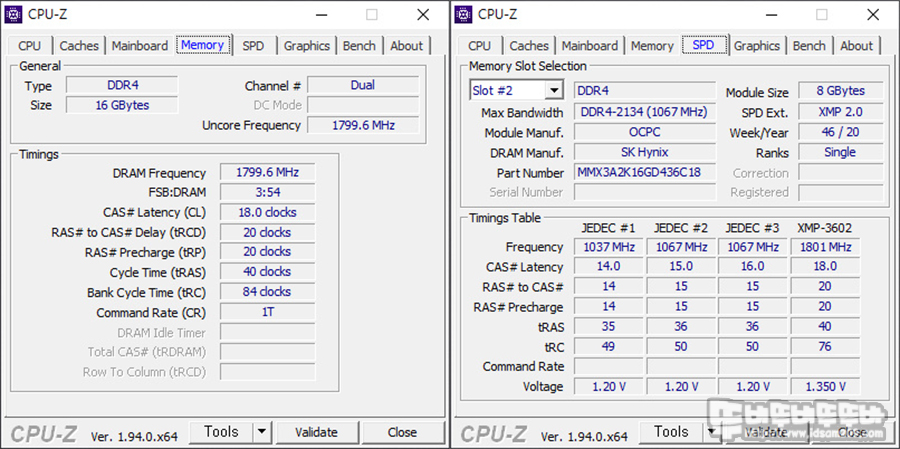This screenshot has width=900, height=449.
Task: Click JEDEC #1 tRC value 49 cell
Action: pyautogui.click(x=608, y=347)
